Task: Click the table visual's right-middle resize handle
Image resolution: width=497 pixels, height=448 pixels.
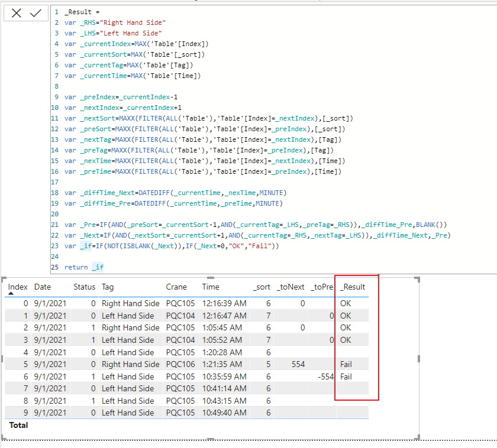Action: [419, 359]
